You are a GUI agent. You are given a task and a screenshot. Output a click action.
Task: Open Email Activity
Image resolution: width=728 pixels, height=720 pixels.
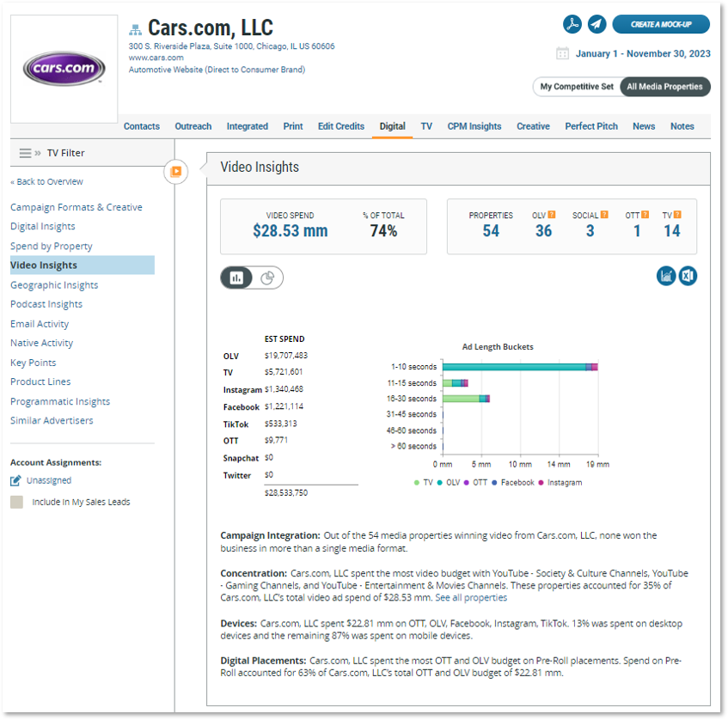point(40,324)
